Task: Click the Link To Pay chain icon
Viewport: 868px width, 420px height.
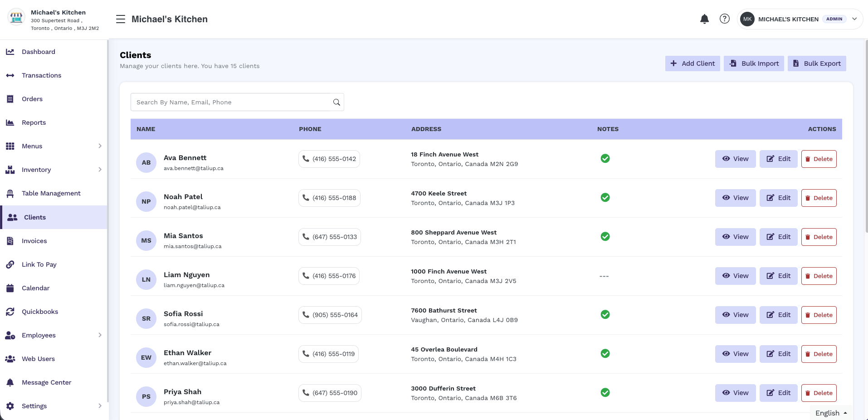Action: coord(10,264)
